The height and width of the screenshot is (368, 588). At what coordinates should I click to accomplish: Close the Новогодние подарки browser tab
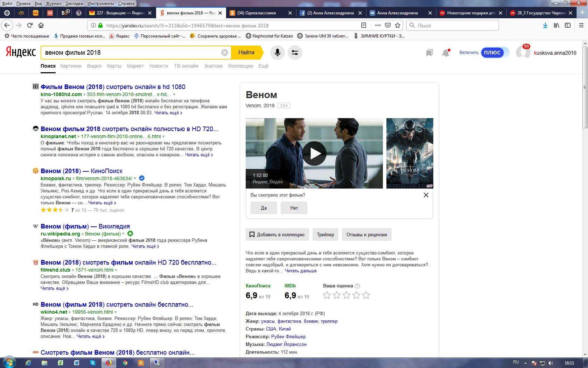pyautogui.click(x=500, y=13)
